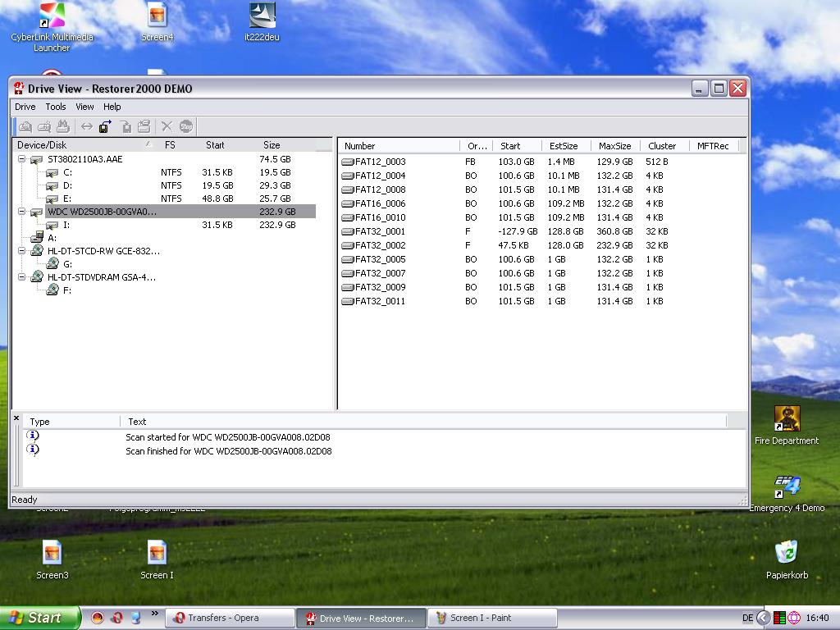Select the FAT12_0003 partition entry
Image resolution: width=840 pixels, height=630 pixels.
pos(380,162)
